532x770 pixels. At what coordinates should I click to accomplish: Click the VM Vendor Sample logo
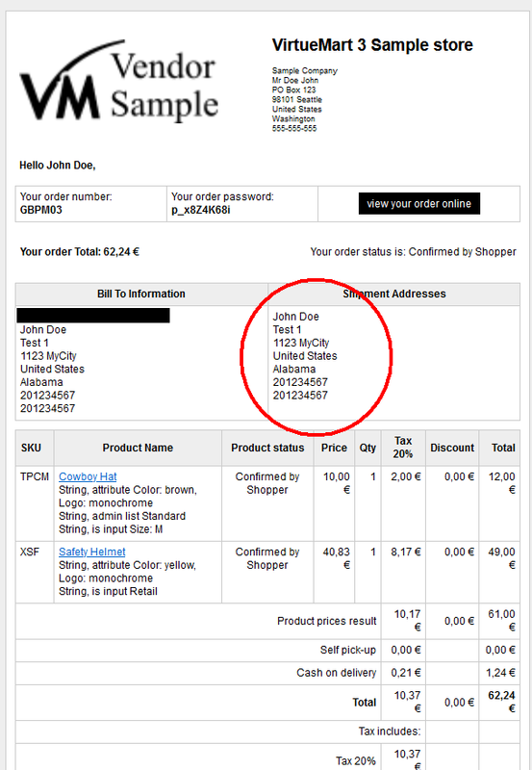[x=118, y=81]
